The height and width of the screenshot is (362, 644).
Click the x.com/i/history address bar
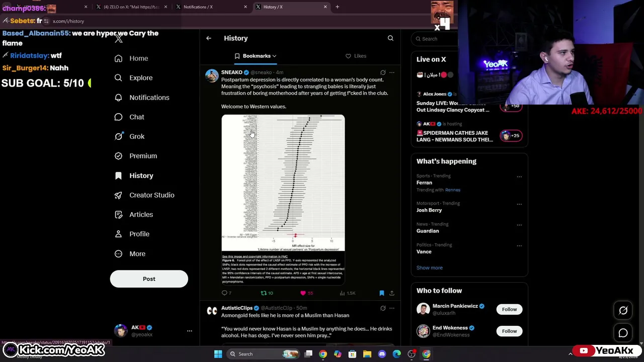[x=68, y=21]
